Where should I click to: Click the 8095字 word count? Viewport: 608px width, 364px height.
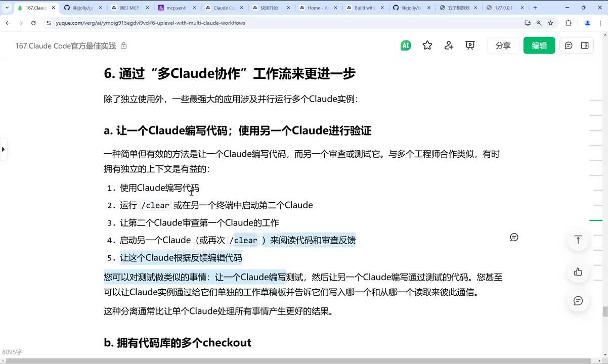(x=12, y=352)
